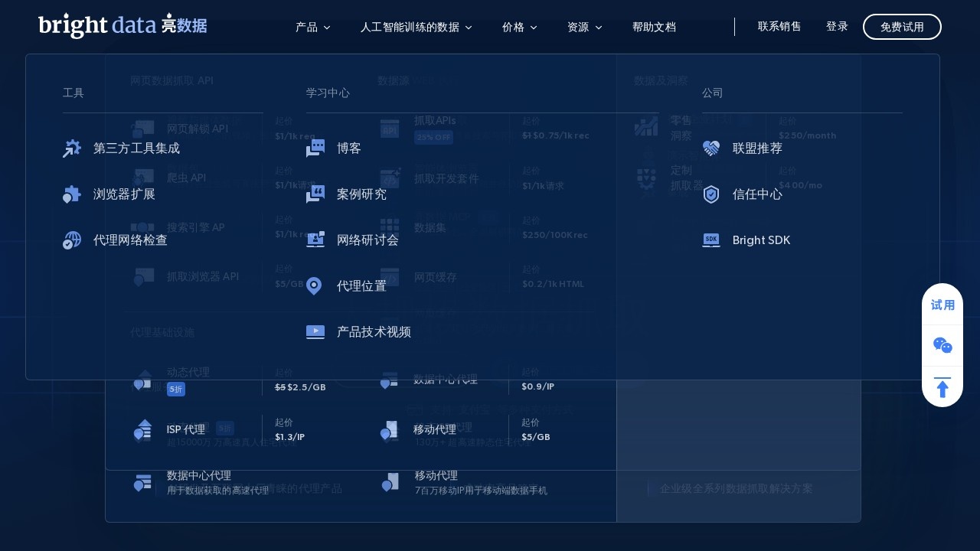Viewport: 980px width, 551px height.
Task: Click the Bright SDK icon
Action: (711, 240)
